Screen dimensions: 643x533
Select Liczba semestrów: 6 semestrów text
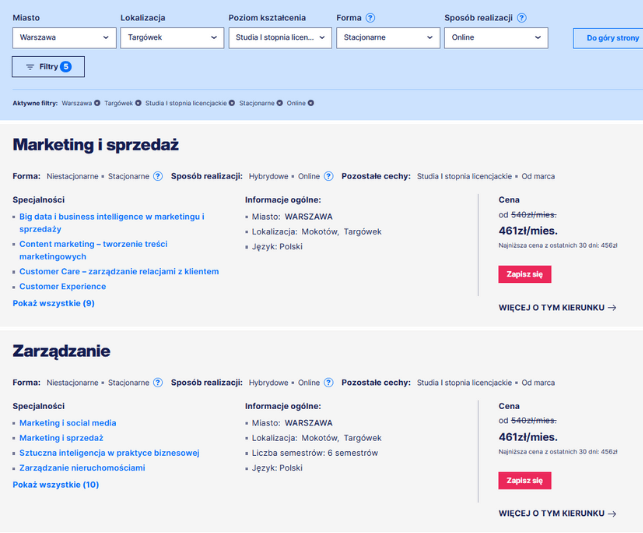(x=315, y=453)
